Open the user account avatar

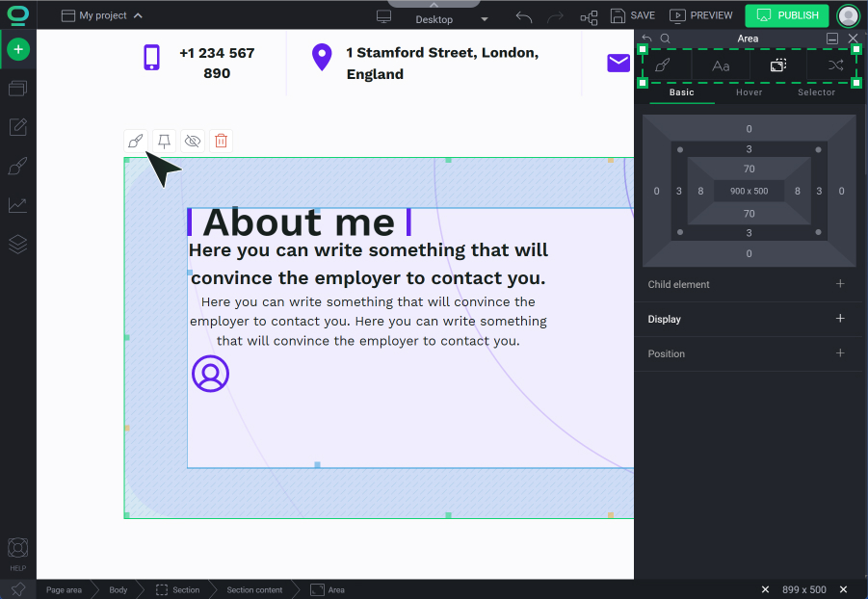[x=848, y=15]
